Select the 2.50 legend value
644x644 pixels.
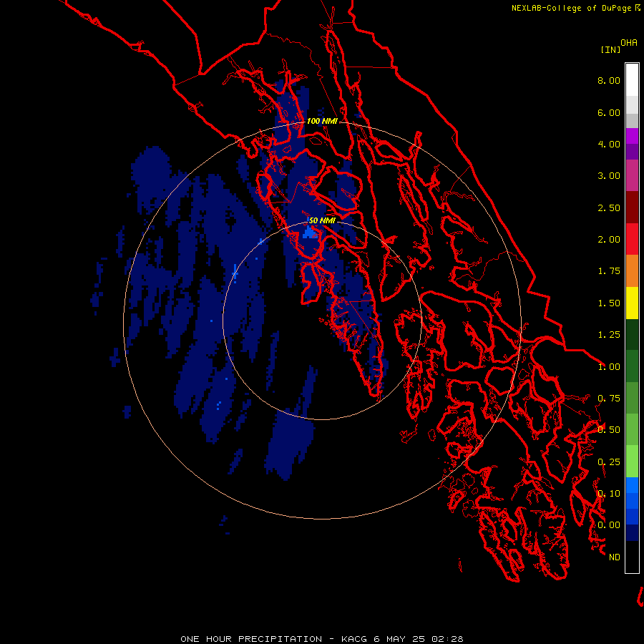point(609,208)
